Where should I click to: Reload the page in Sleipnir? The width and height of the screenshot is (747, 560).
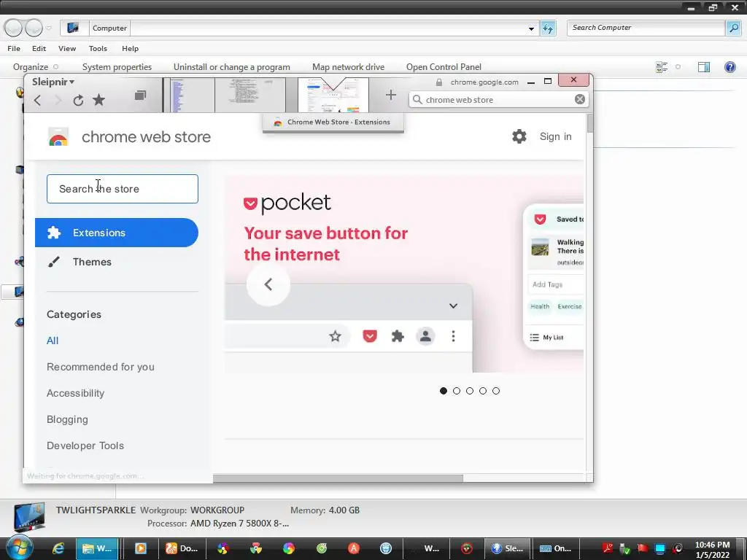click(78, 100)
